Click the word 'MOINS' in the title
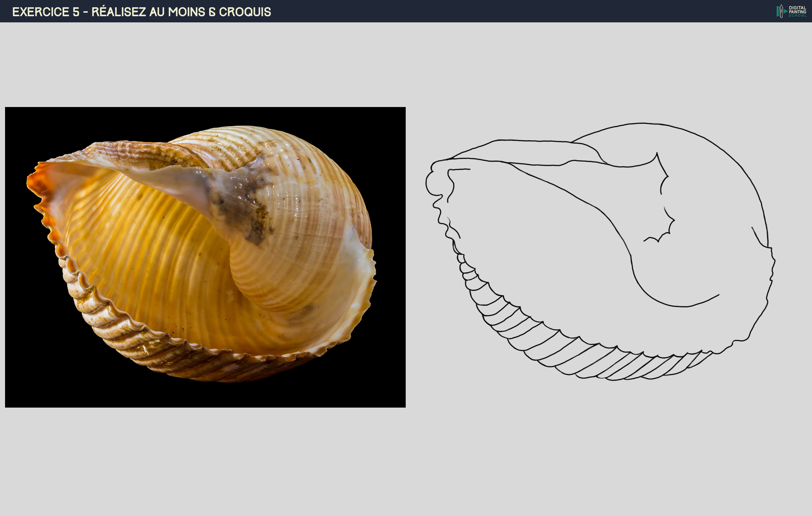The width and height of the screenshot is (812, 516). (187, 12)
